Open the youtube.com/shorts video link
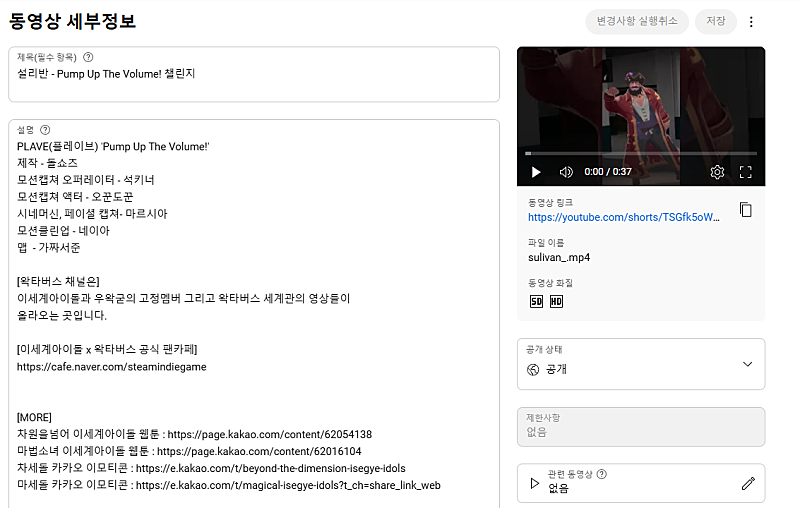 coord(623,217)
